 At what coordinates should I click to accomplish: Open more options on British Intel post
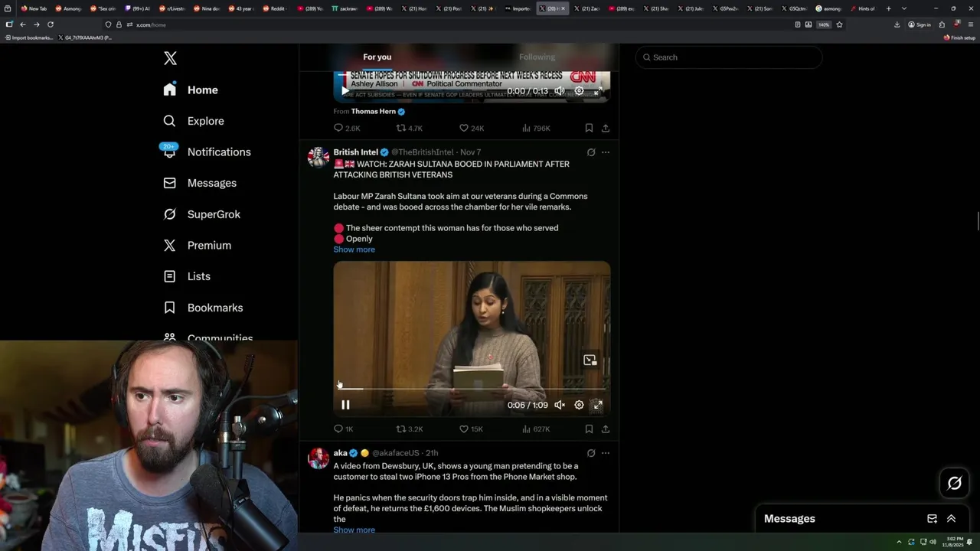[606, 152]
